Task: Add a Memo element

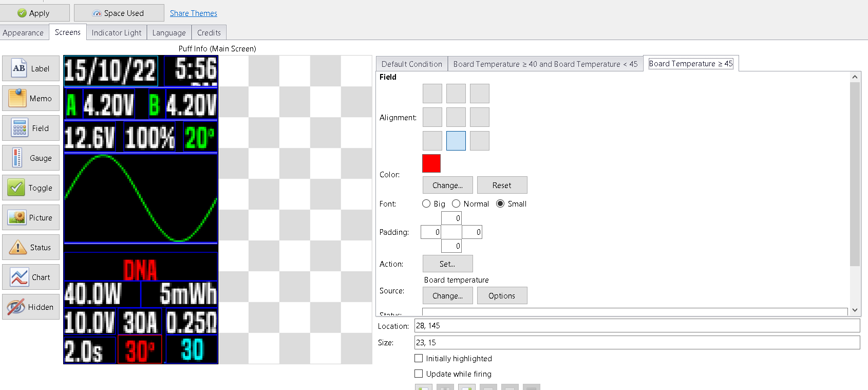Action: (x=31, y=99)
